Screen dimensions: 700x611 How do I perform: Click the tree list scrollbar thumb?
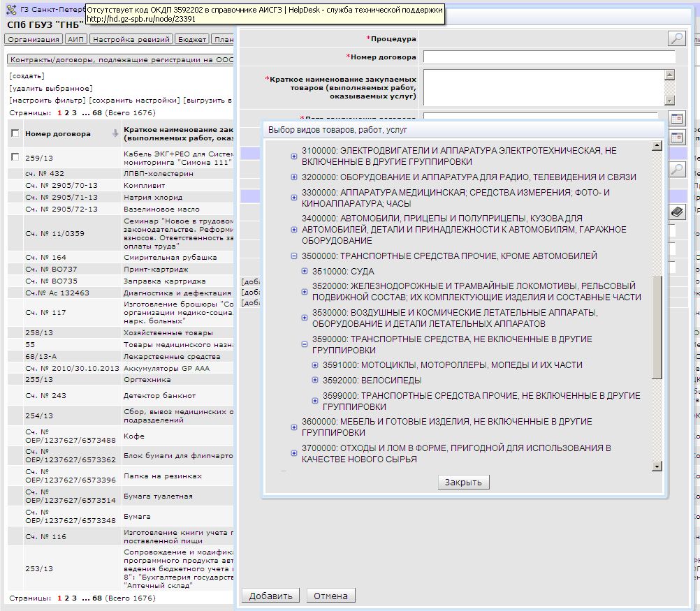(656, 327)
